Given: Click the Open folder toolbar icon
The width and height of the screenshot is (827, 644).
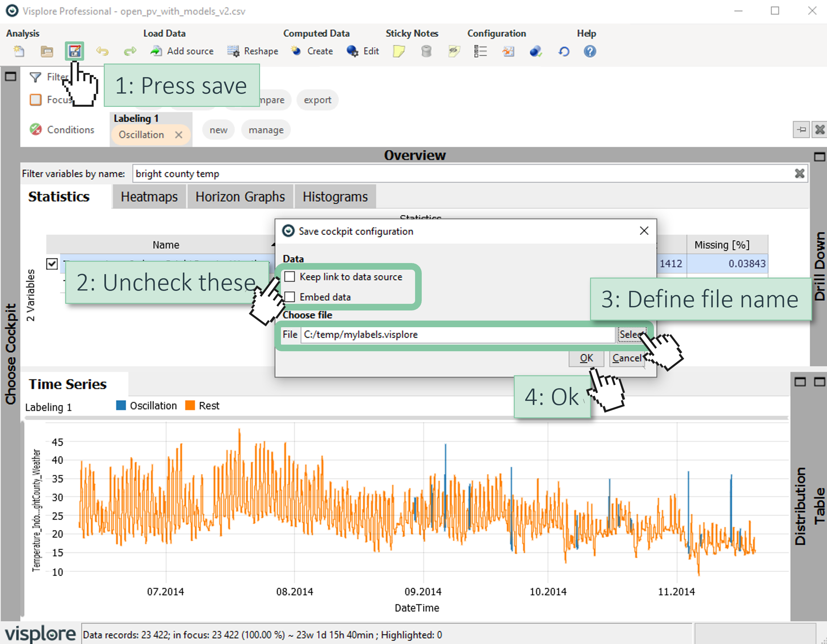Looking at the screenshot, I should [x=47, y=51].
